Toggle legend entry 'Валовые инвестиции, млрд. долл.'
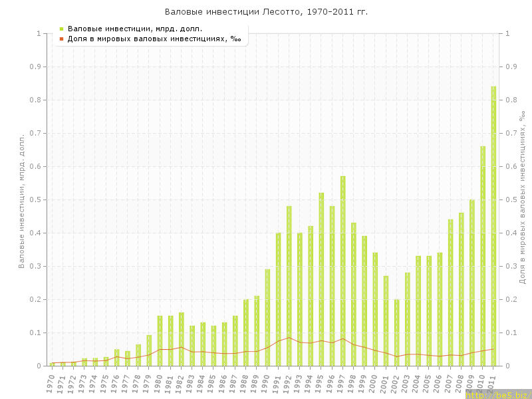 point(135,29)
